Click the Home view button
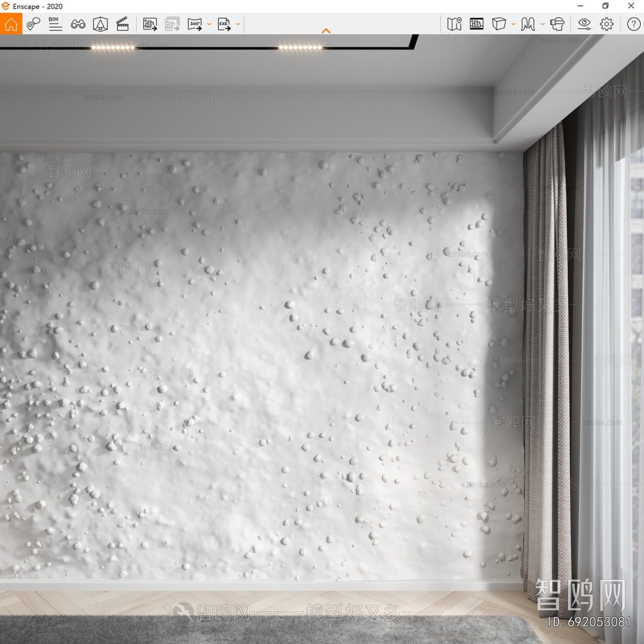Image resolution: width=644 pixels, height=644 pixels. pos(11,24)
